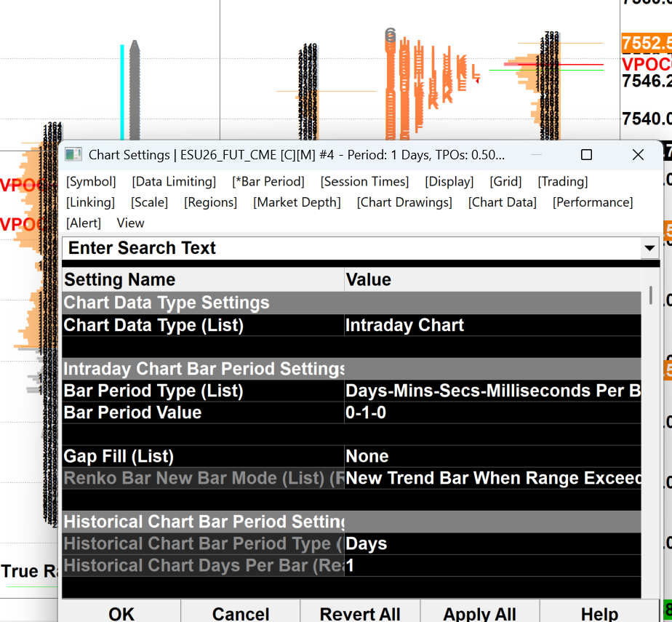Click the Enter Search Text field
This screenshot has height=622, width=672.
(351, 248)
